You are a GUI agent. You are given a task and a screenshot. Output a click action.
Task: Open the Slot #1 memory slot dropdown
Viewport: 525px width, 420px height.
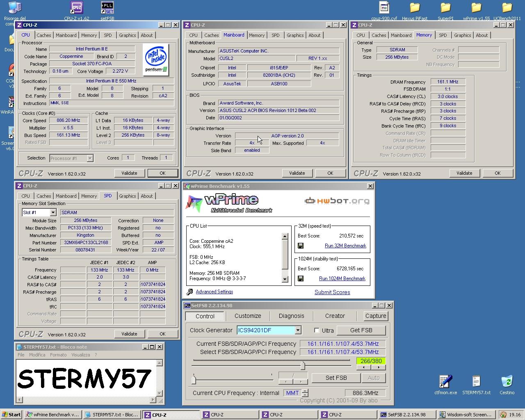click(53, 212)
